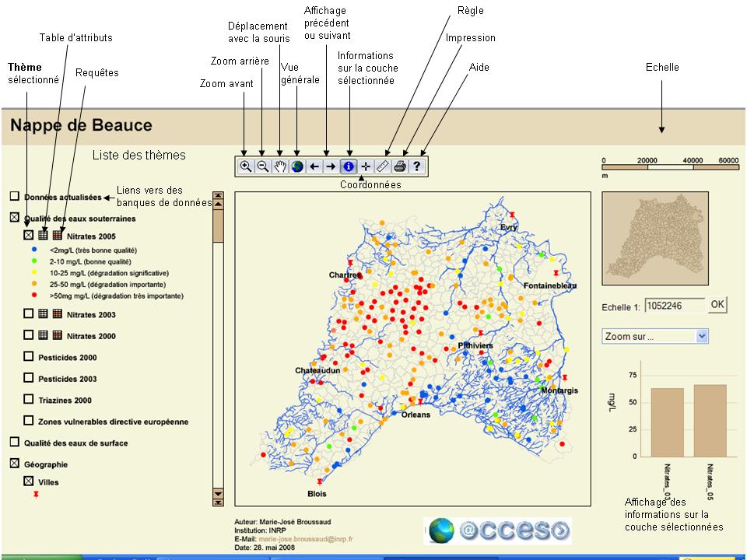This screenshot has width=747, height=560.
Task: Expand the Qualité des eaux de surface group
Action: click(x=14, y=442)
